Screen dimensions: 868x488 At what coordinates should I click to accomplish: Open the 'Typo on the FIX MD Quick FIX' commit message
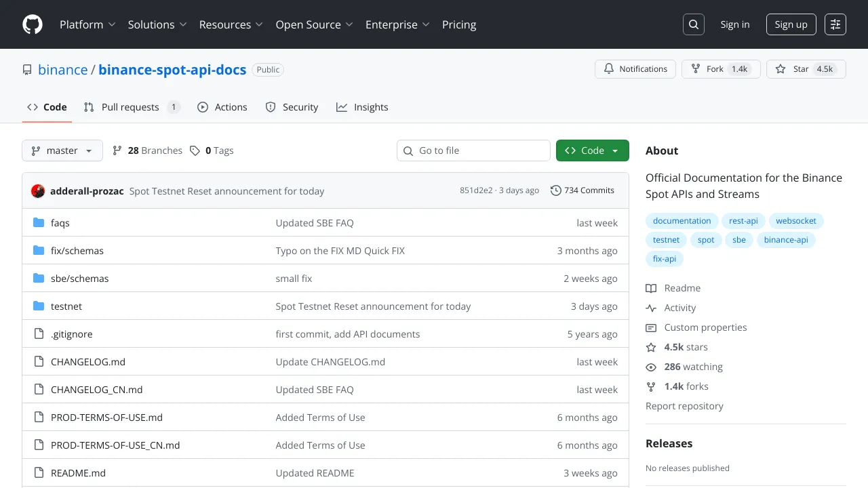(x=340, y=251)
